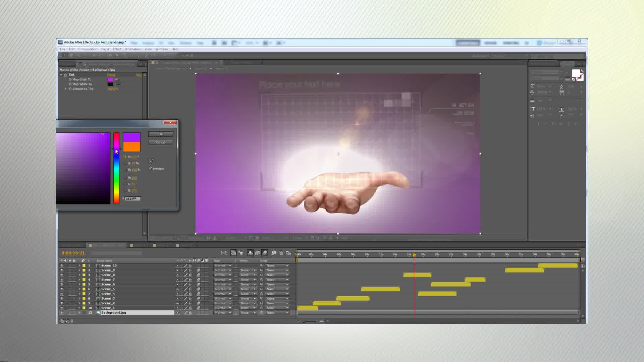Image resolution: width=644 pixels, height=362 pixels.
Task: Toggle Frame Blending for the composition
Action: coord(258,253)
